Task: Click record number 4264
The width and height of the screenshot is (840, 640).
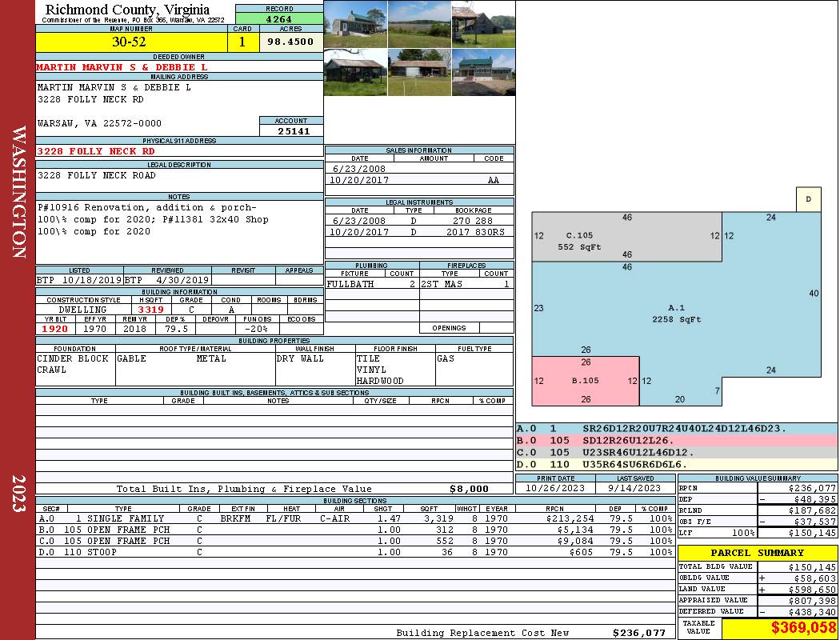Action: pos(279,18)
